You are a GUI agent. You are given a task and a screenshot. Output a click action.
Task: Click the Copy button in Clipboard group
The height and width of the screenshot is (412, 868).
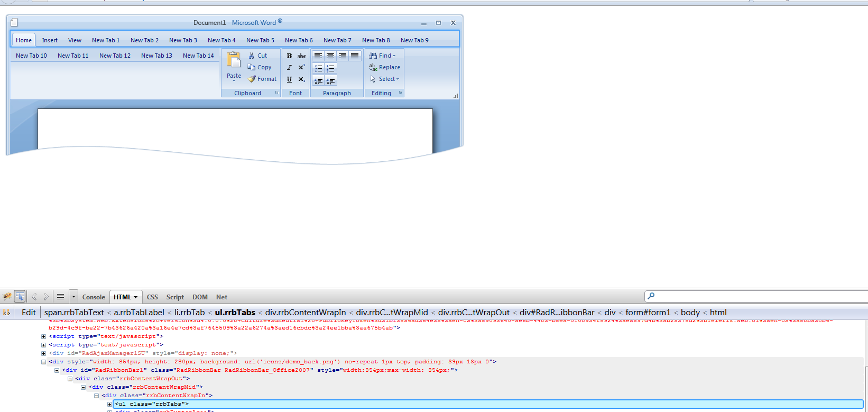260,67
